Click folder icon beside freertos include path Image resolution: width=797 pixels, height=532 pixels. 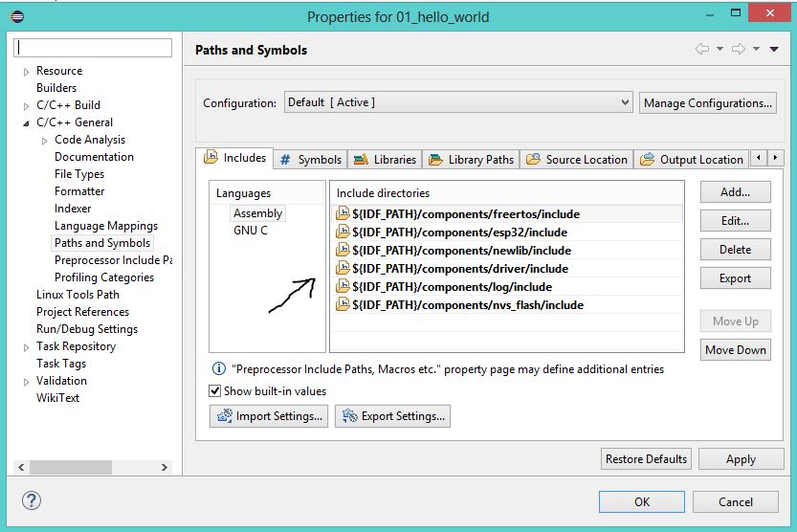pyautogui.click(x=343, y=214)
